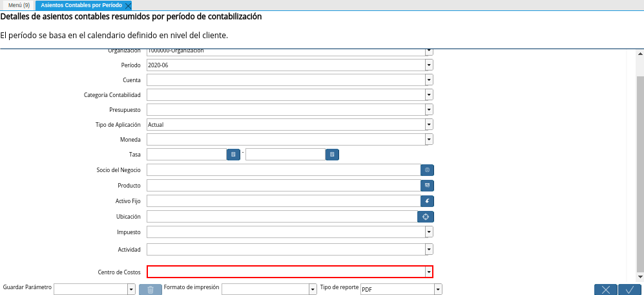The width and height of the screenshot is (644, 295).
Task: Click the Tipo de reporte field showing PDF
Action: tap(397, 290)
